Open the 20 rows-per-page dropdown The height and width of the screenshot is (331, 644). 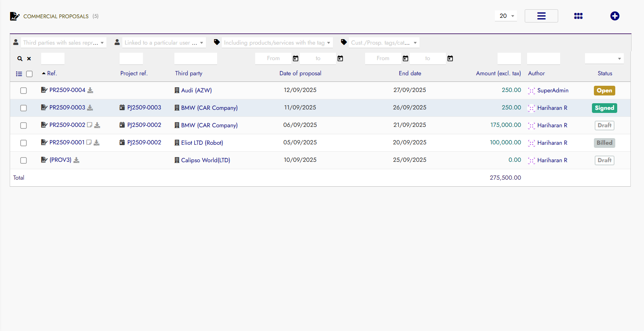[x=506, y=16]
